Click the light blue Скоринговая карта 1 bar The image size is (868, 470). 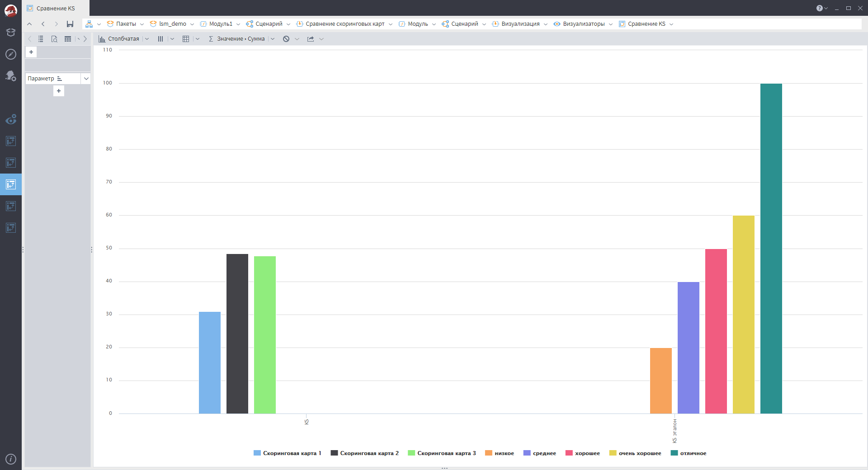click(x=210, y=362)
